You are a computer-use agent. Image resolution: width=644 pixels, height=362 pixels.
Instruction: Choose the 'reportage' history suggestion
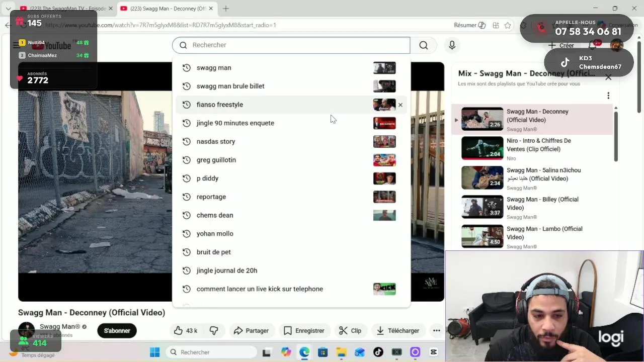click(x=291, y=197)
